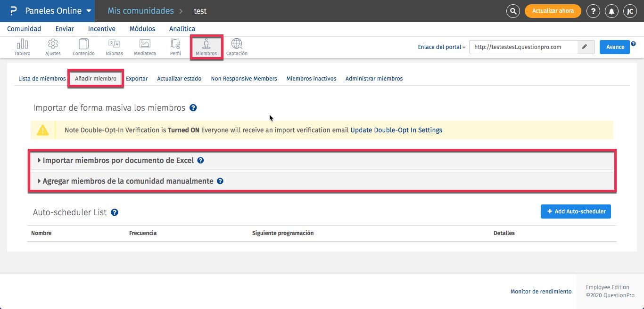Open the Enlace del portal dropdown
Image resolution: width=644 pixels, height=309 pixels.
[442, 47]
